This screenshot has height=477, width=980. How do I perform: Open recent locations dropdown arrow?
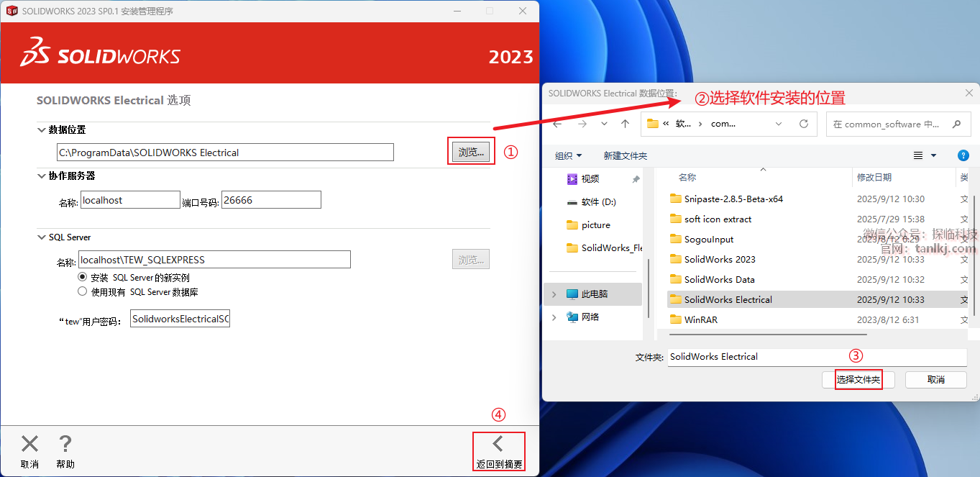click(x=604, y=124)
